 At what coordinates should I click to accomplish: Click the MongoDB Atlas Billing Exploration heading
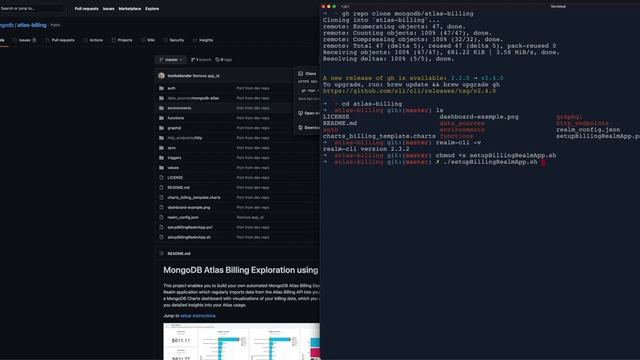click(240, 270)
